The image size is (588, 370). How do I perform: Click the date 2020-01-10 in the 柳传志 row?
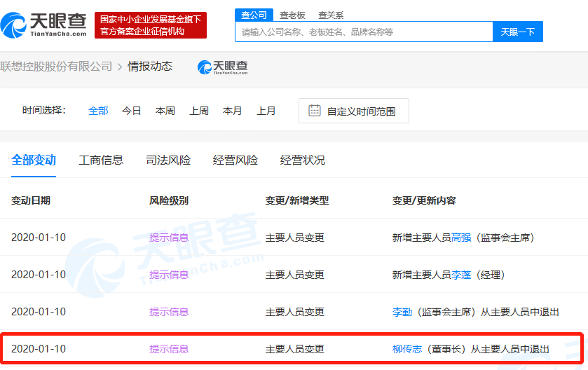tap(39, 349)
